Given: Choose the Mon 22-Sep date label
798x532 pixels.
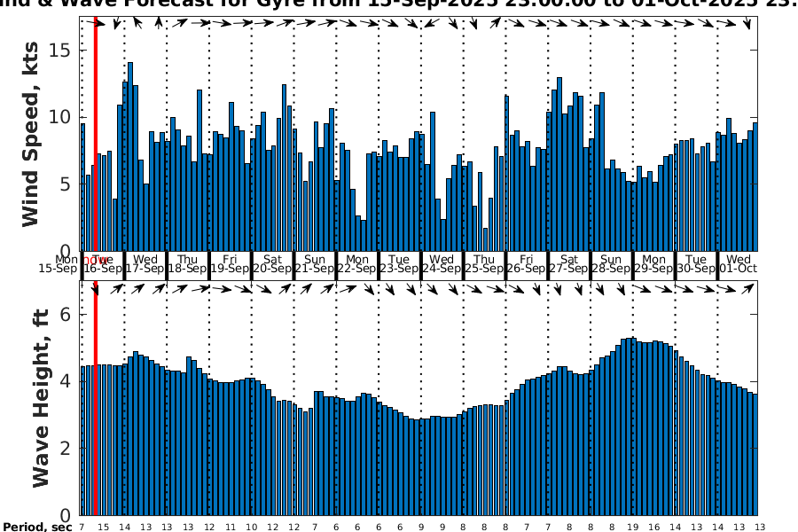Looking at the screenshot, I should (356, 263).
